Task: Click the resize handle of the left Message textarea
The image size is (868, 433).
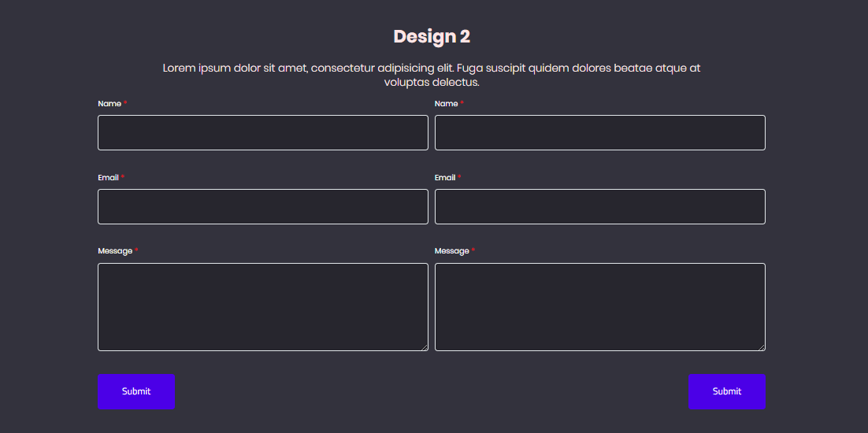Action: coord(425,347)
